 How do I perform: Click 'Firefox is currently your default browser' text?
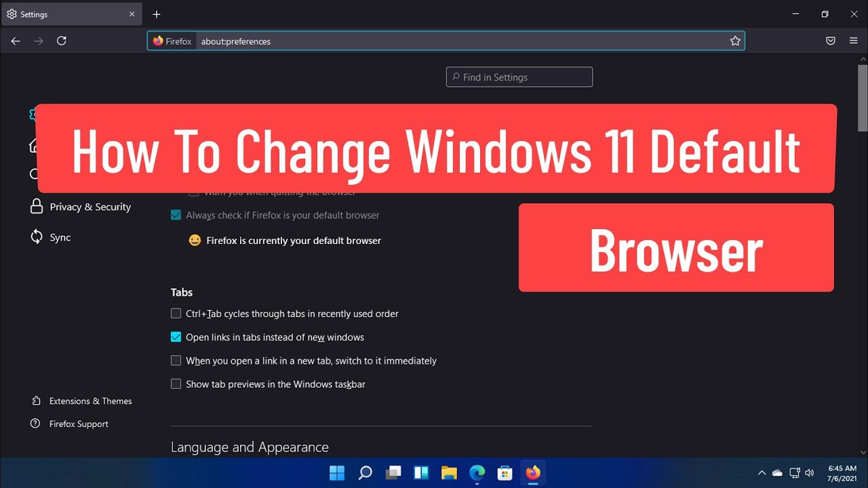294,241
